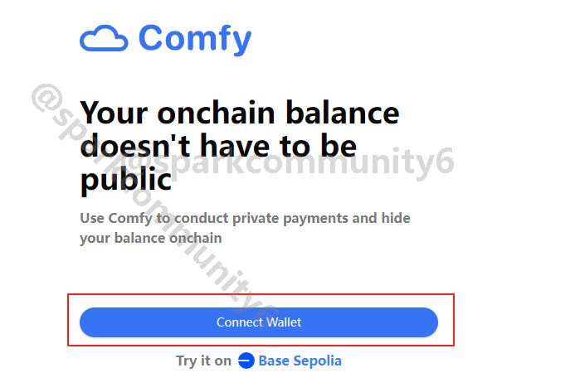
Task: Click the horizontal @sparkcommunity6 watermark text
Action: pyautogui.click(x=290, y=163)
